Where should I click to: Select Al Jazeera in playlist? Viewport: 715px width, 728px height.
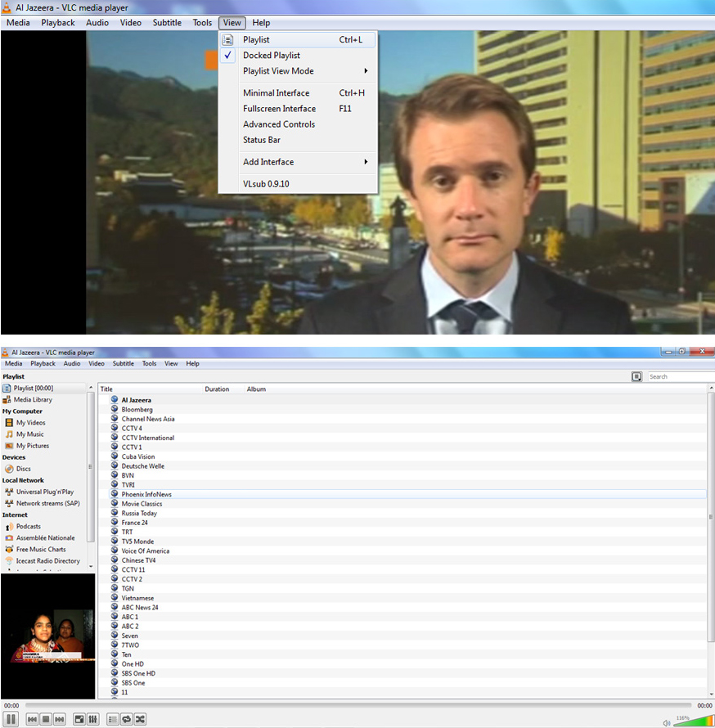[136, 400]
